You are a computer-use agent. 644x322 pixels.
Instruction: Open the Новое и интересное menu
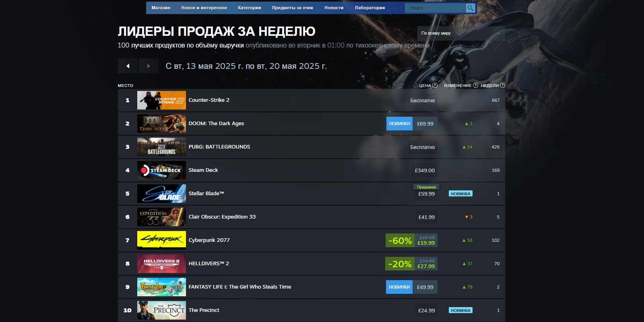point(204,8)
